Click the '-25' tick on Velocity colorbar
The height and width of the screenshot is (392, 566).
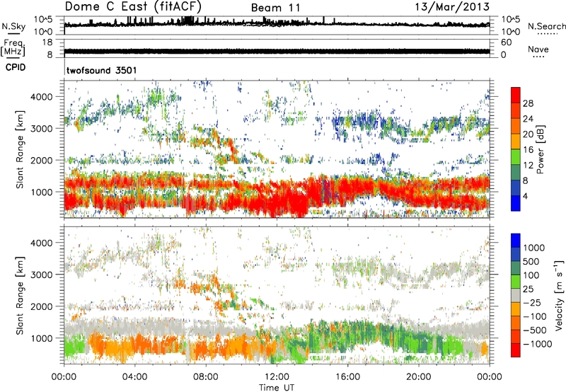click(532, 302)
